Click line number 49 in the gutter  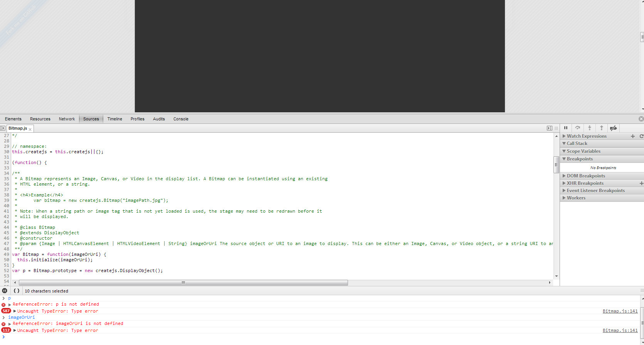point(6,254)
